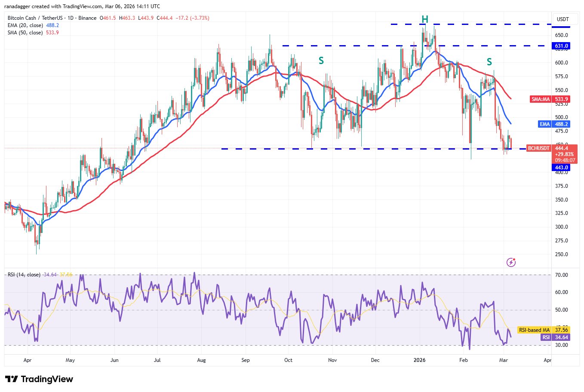The image size is (584, 392).
Task: Click the 70.00 level on RSI scale
Action: (x=561, y=275)
